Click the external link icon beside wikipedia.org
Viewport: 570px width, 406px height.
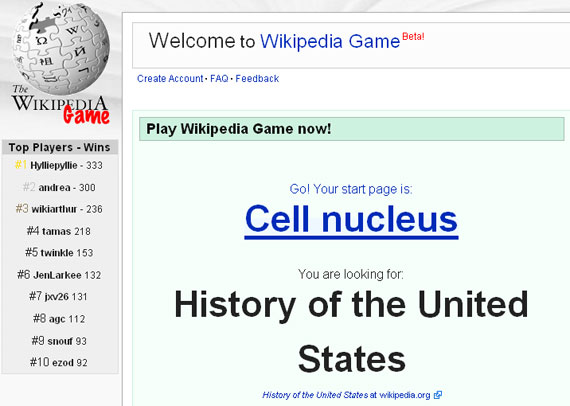pos(438,395)
